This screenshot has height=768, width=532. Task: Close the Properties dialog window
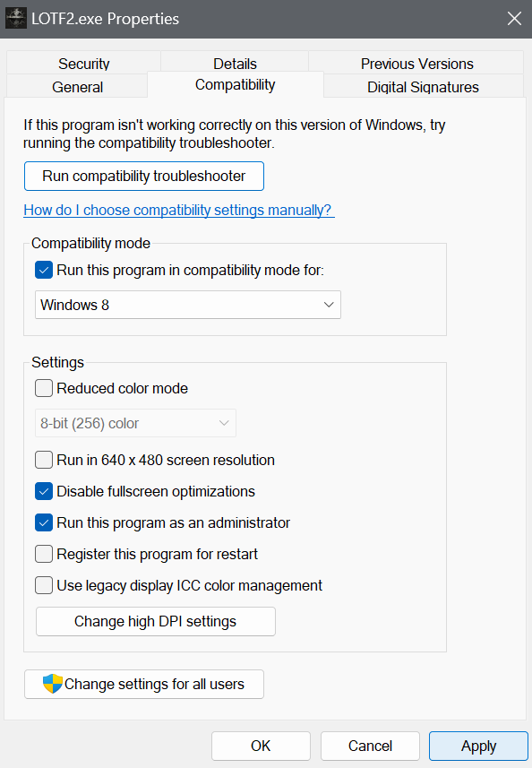point(514,19)
